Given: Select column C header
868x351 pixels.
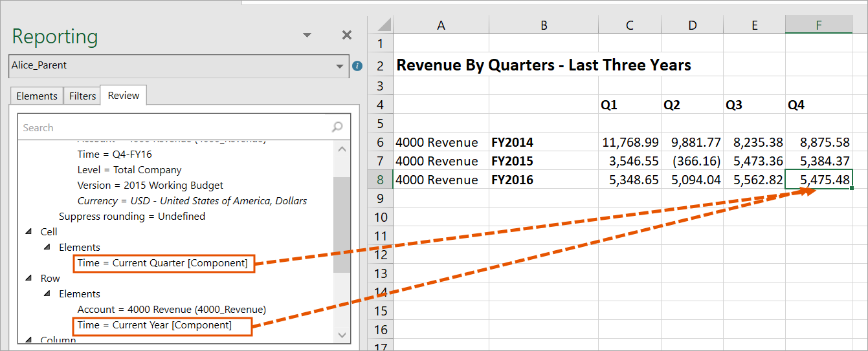Looking at the screenshot, I should click(x=629, y=25).
